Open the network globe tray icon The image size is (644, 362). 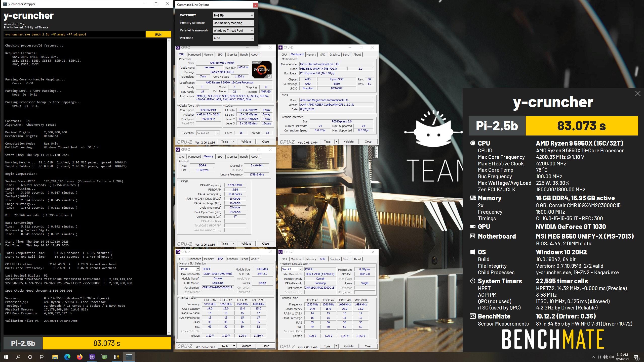(x=606, y=357)
